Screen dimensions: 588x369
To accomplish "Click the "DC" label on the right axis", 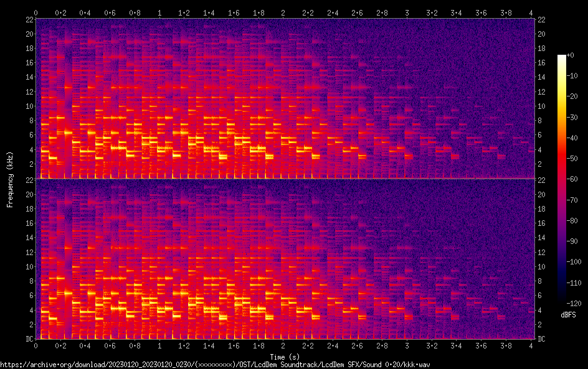I will (541, 339).
